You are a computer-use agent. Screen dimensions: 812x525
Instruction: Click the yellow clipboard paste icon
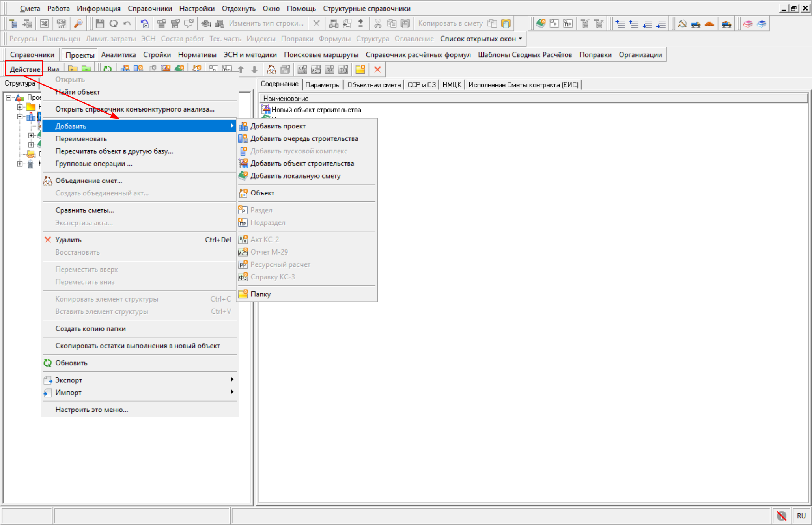click(506, 24)
